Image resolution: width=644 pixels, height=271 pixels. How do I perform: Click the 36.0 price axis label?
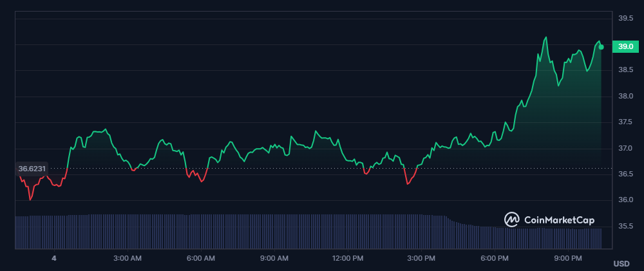625,200
